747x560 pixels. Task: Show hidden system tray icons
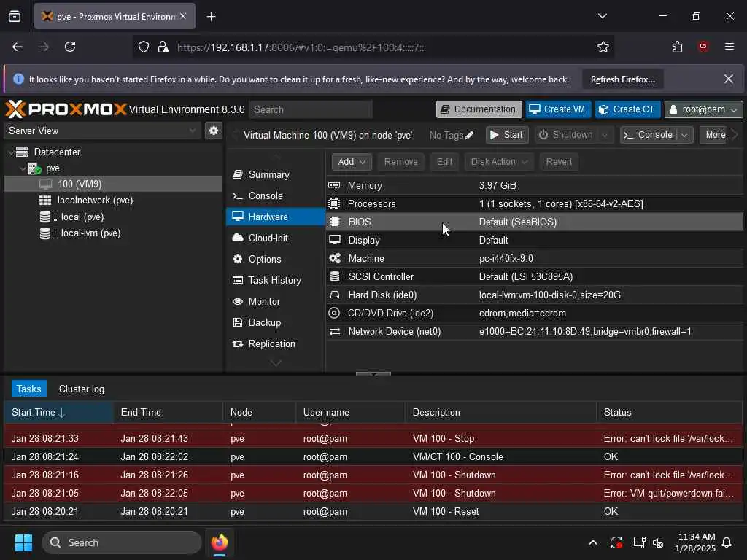[593, 542]
